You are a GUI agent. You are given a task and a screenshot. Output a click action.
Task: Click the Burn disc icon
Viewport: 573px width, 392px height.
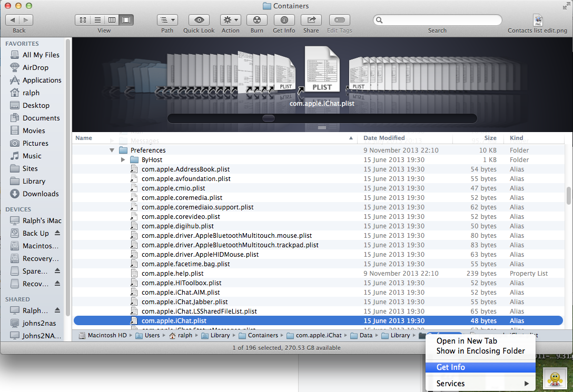[256, 20]
